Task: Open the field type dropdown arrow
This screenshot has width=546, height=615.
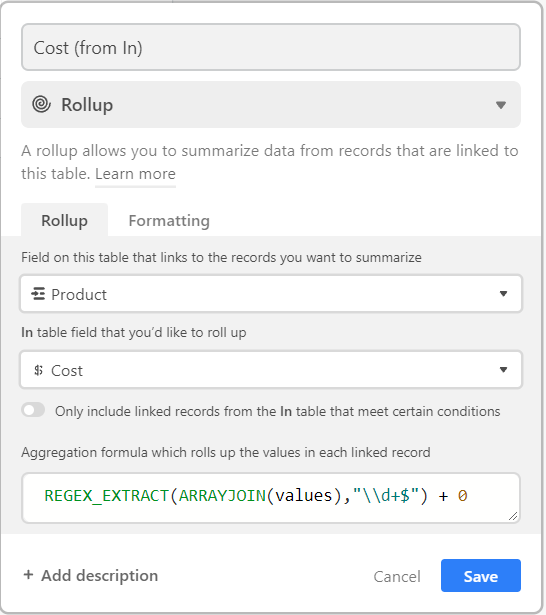Action: click(500, 105)
